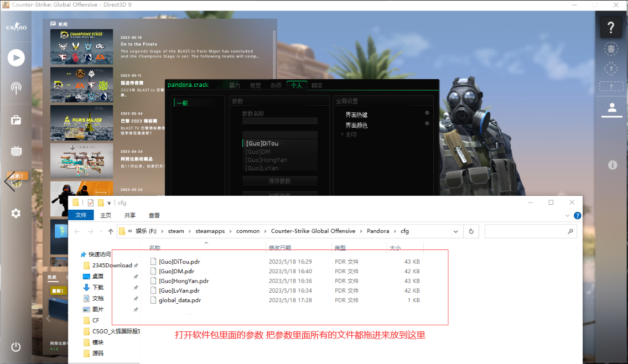Click the 参数名称 input field in Pandora
628x364 pixels.
(280, 121)
